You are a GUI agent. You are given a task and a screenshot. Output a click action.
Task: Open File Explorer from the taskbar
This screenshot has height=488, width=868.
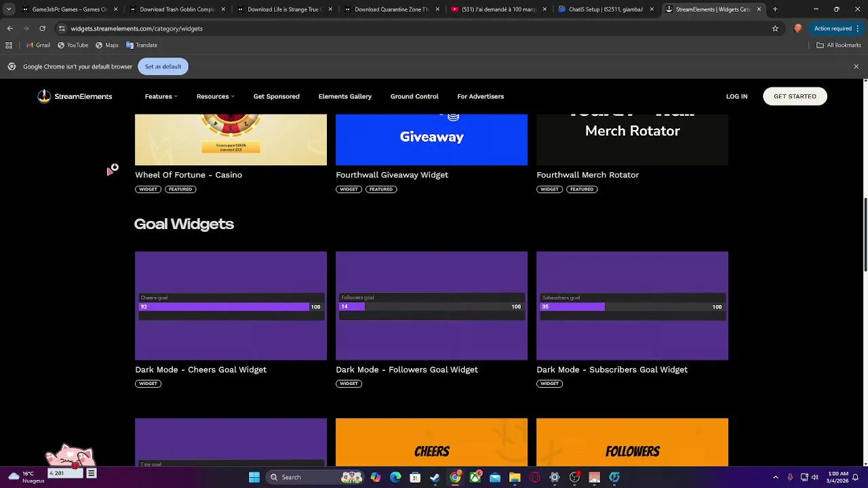pos(515,477)
